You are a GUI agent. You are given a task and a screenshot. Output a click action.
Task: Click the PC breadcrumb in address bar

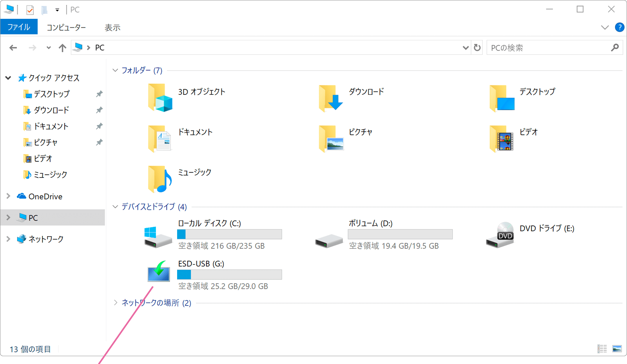(x=100, y=48)
